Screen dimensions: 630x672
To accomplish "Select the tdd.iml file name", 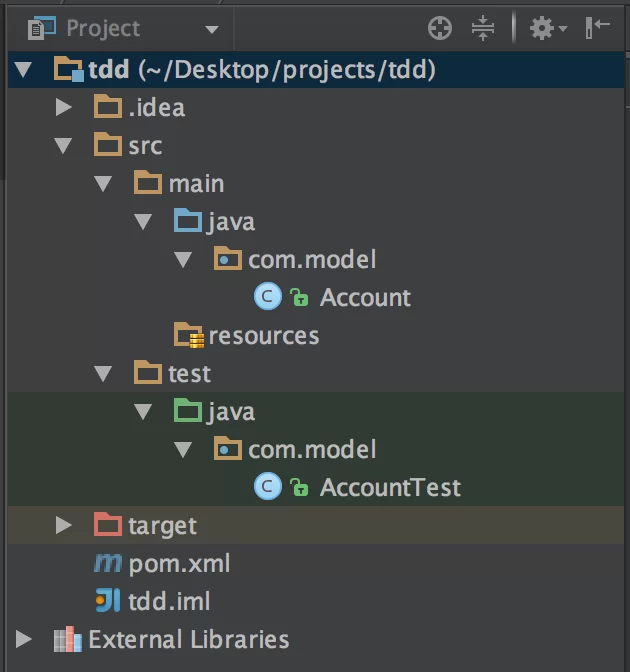I will [x=169, y=601].
